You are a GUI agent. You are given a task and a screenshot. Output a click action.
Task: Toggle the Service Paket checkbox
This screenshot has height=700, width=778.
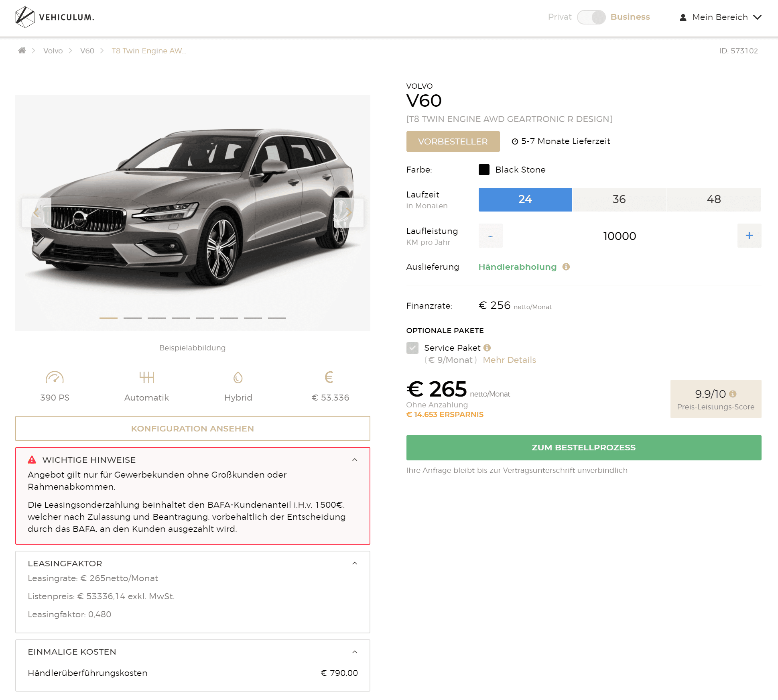(412, 348)
